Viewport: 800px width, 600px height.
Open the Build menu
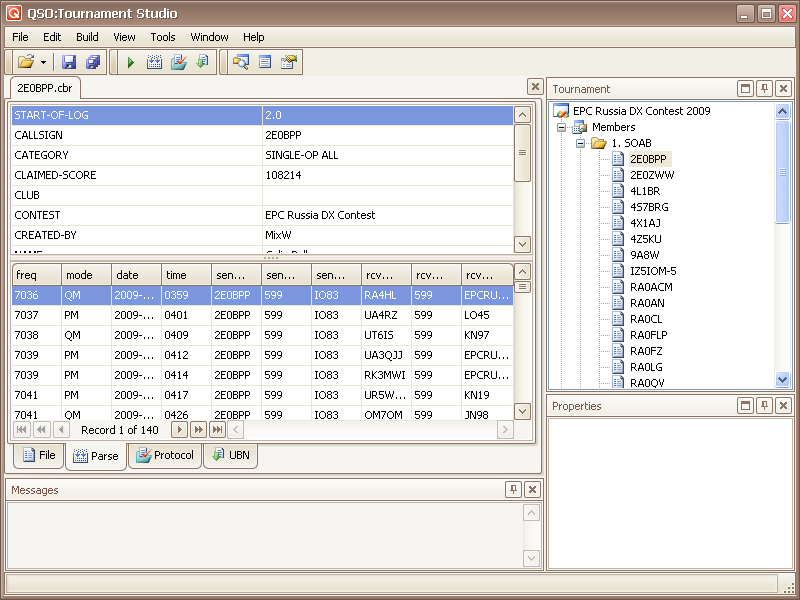coord(87,37)
